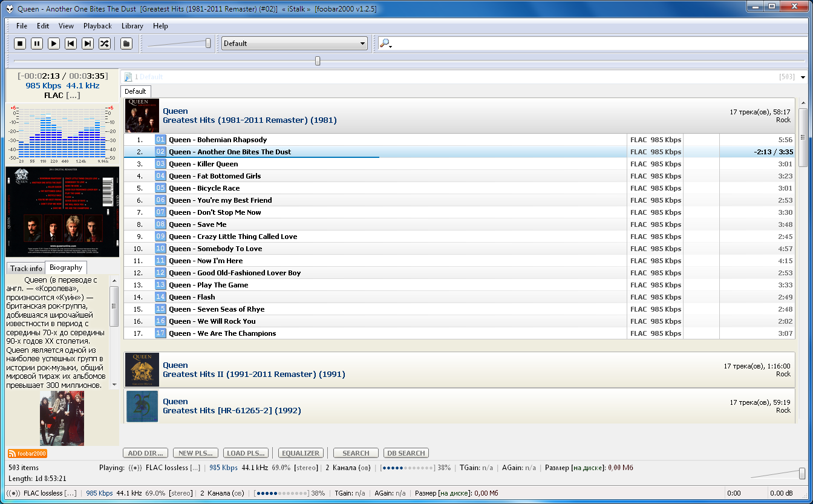Click the 16 badge, We Will Rock You
Image resolution: width=813 pixels, height=504 pixels.
160,321
